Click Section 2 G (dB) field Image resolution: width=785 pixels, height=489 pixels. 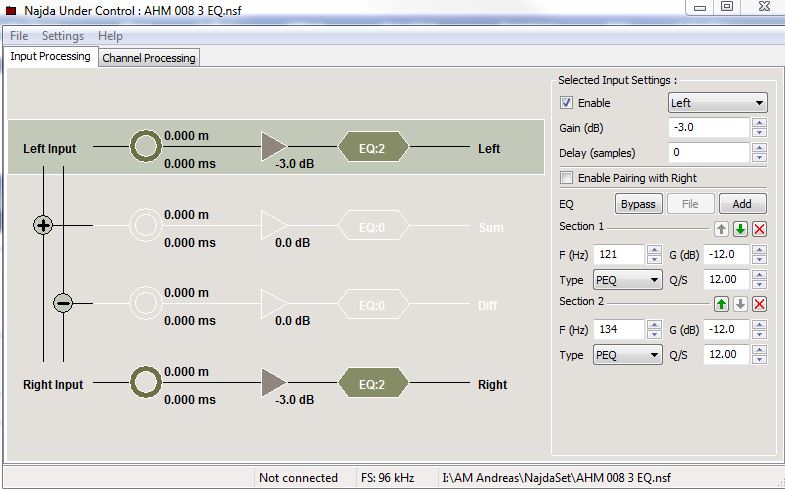tap(726, 329)
